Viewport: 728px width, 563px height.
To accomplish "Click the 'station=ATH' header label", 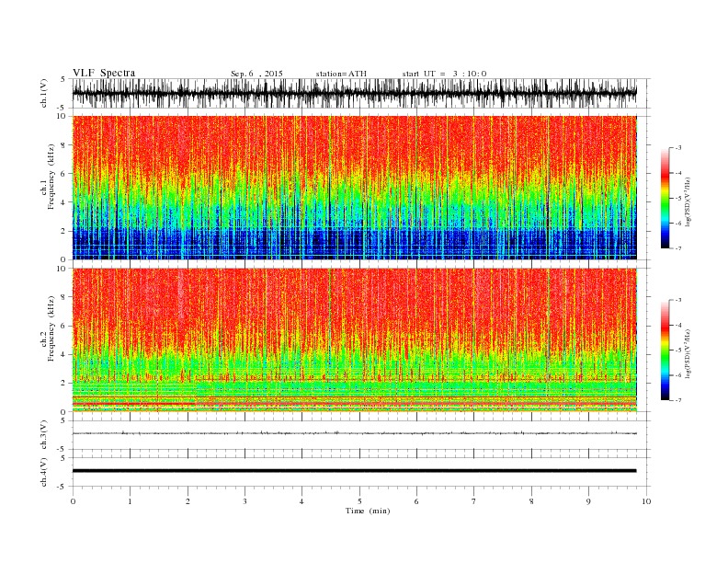I will pos(341,74).
